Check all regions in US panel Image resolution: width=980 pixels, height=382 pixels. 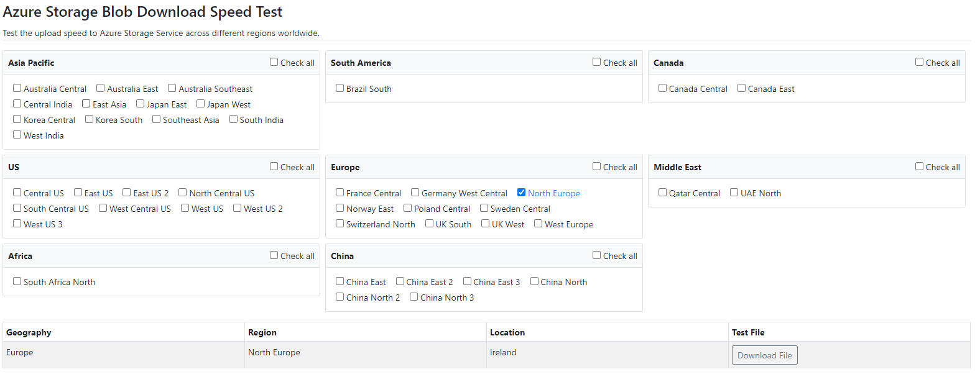point(274,166)
